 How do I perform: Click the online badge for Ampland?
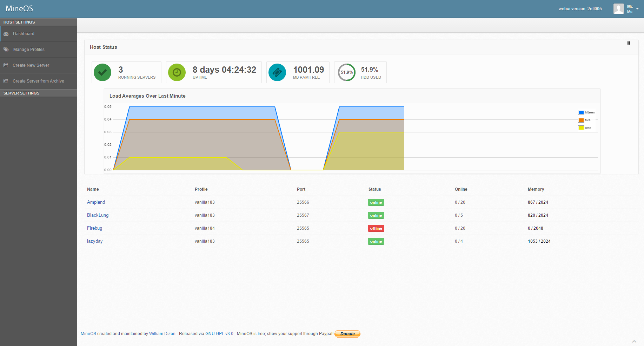coord(376,202)
